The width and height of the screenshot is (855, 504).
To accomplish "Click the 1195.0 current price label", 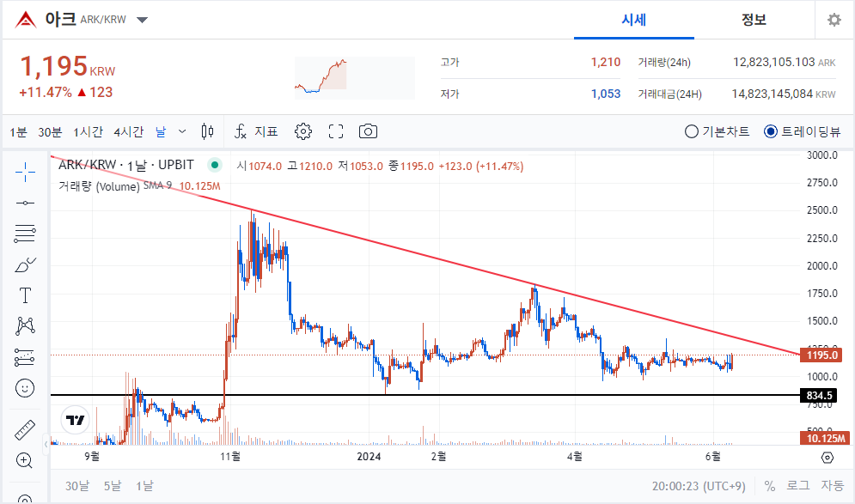I will [822, 355].
